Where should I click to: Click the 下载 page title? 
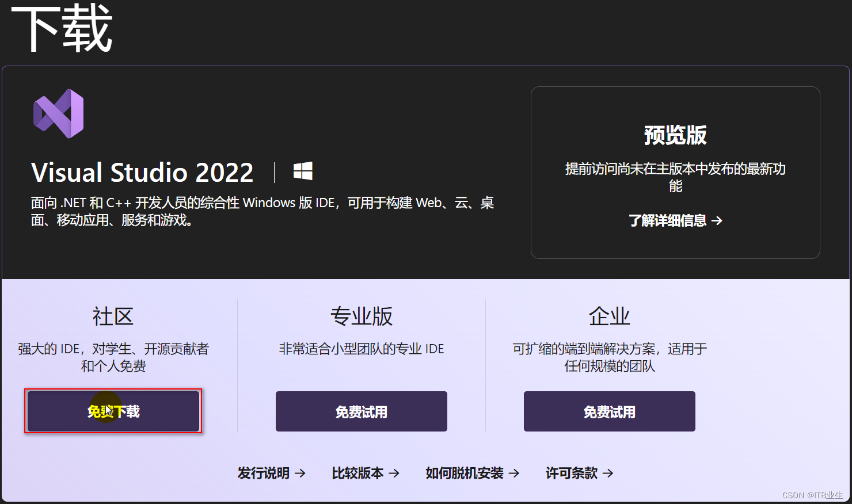pyautogui.click(x=62, y=28)
